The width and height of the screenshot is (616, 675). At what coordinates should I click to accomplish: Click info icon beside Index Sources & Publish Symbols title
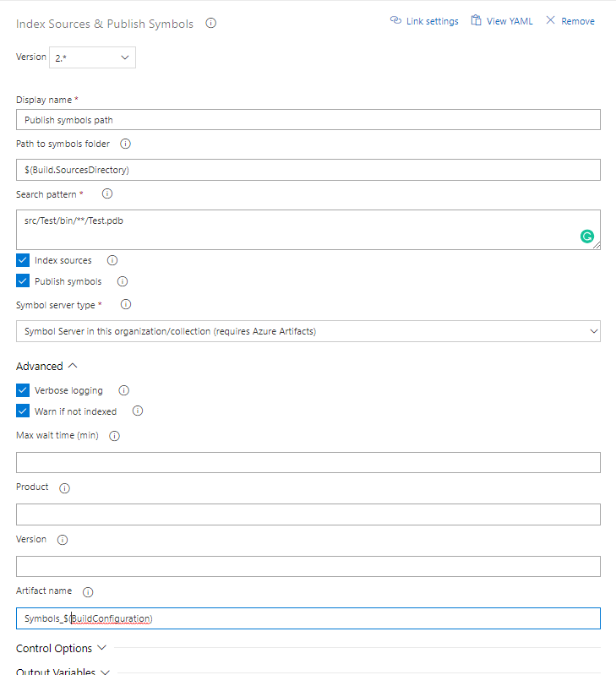tap(211, 24)
